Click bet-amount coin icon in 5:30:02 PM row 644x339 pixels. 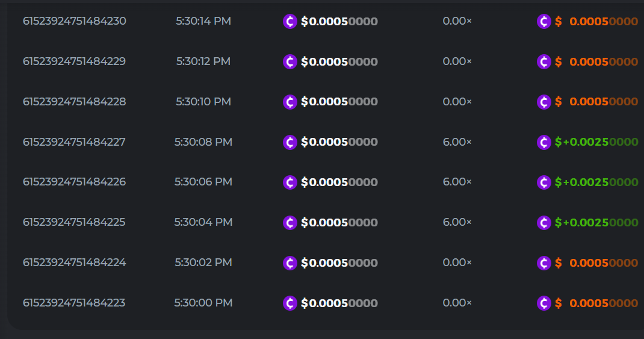pos(290,263)
